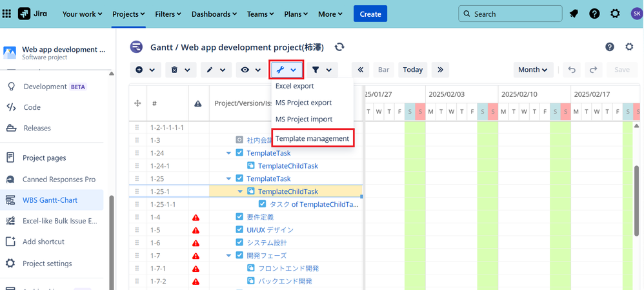Screen dimensions: 644x290
Task: Open the view (eye) dropdown in toolbar
Action: pyautogui.click(x=252, y=70)
